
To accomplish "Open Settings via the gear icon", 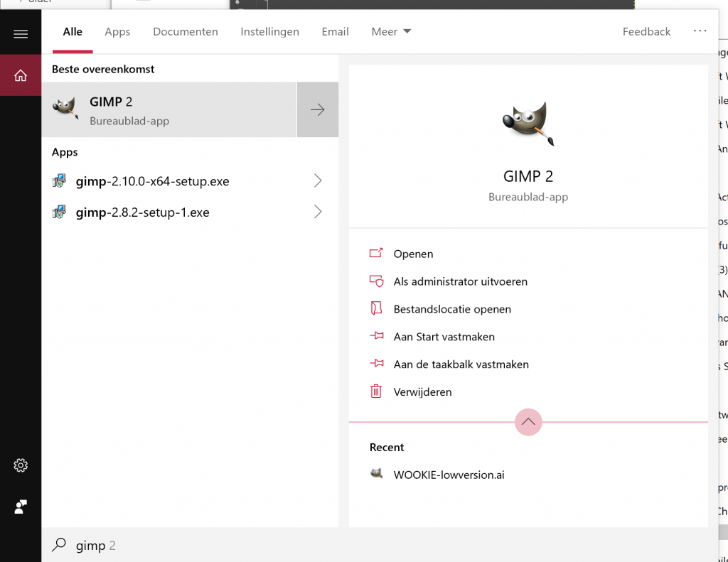I will tap(18, 465).
